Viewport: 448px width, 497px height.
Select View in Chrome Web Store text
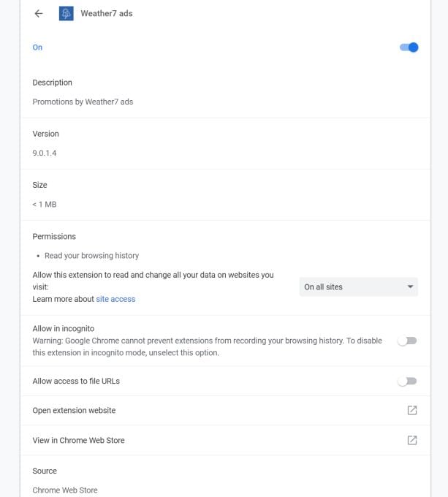click(78, 440)
